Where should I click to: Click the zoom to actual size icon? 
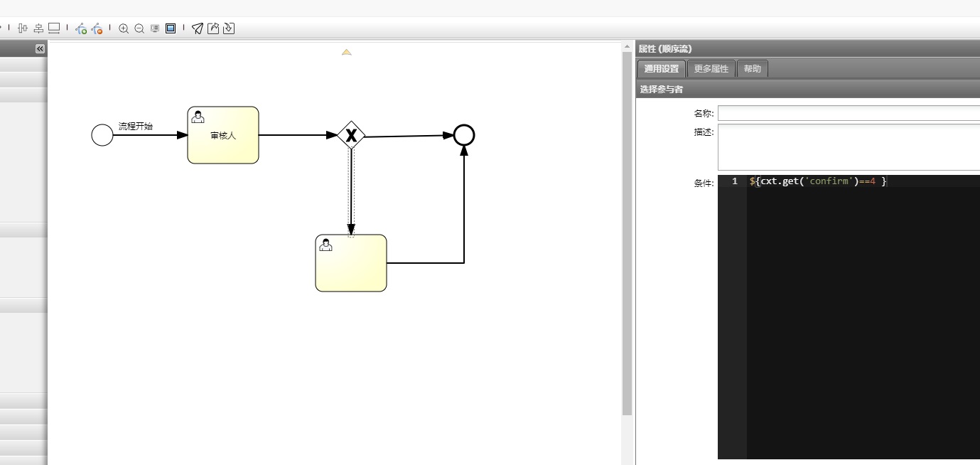(155, 28)
